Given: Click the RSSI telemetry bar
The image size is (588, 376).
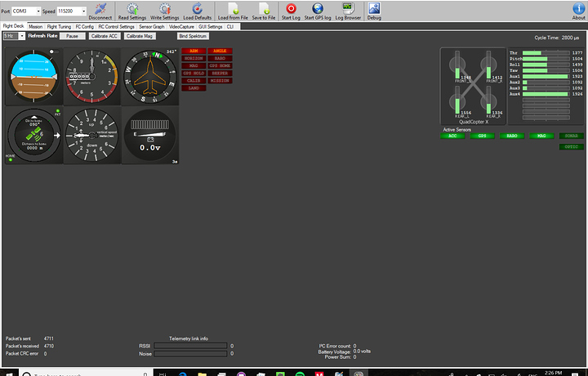Looking at the screenshot, I should click(x=190, y=346).
